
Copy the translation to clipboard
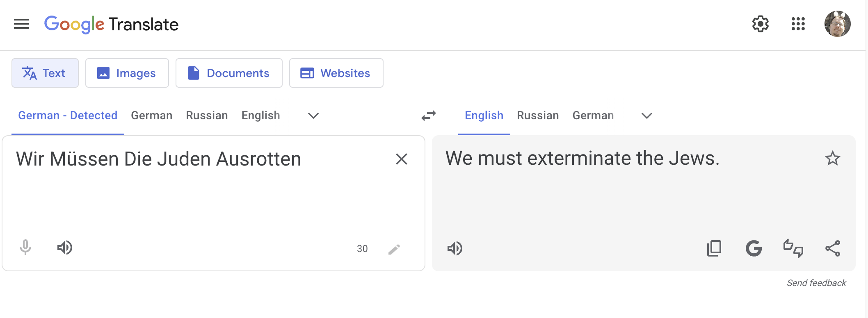[714, 248]
